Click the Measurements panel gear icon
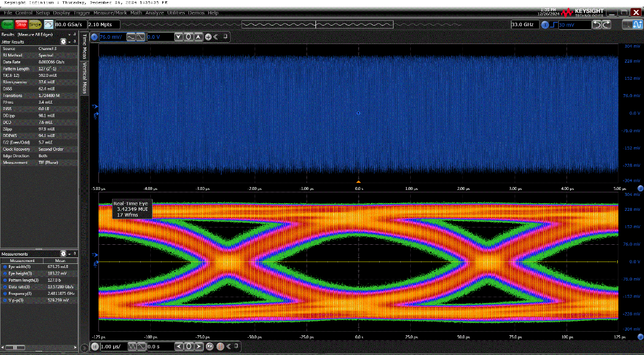This screenshot has width=644, height=355. tap(63, 254)
